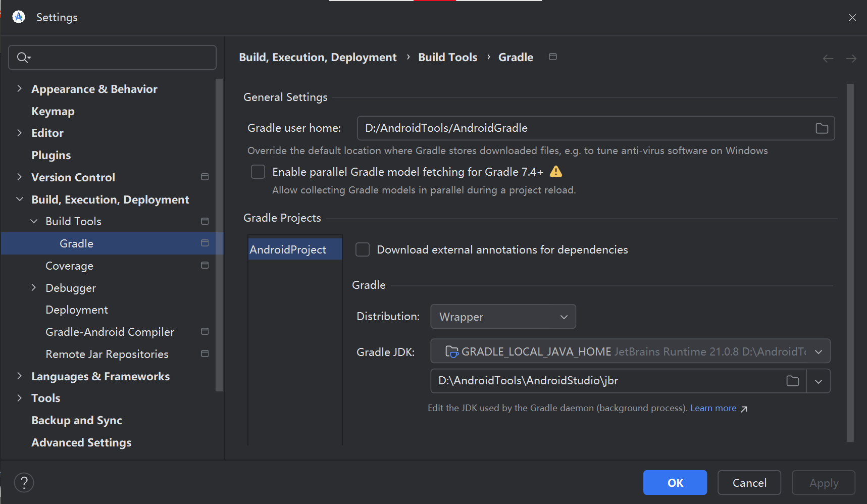The width and height of the screenshot is (867, 504).
Task: Go back using the left arrow icon
Action: tap(828, 59)
